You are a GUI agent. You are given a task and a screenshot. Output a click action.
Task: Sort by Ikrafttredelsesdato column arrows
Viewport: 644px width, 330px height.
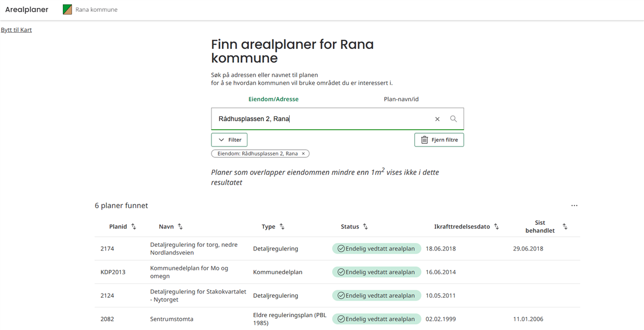tap(496, 227)
